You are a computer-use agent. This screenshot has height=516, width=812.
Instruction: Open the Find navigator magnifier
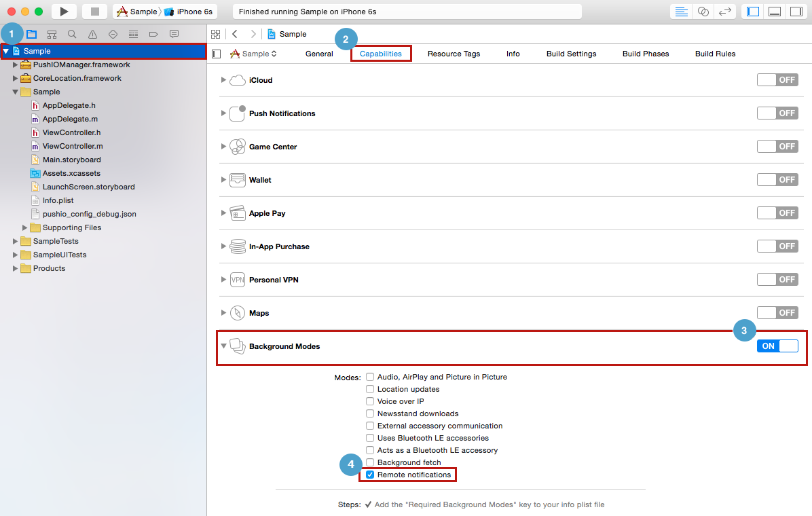pos(72,34)
